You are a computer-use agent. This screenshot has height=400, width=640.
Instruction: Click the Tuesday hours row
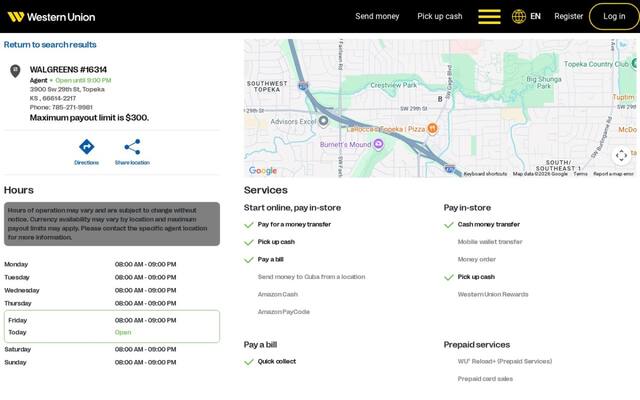(111, 277)
